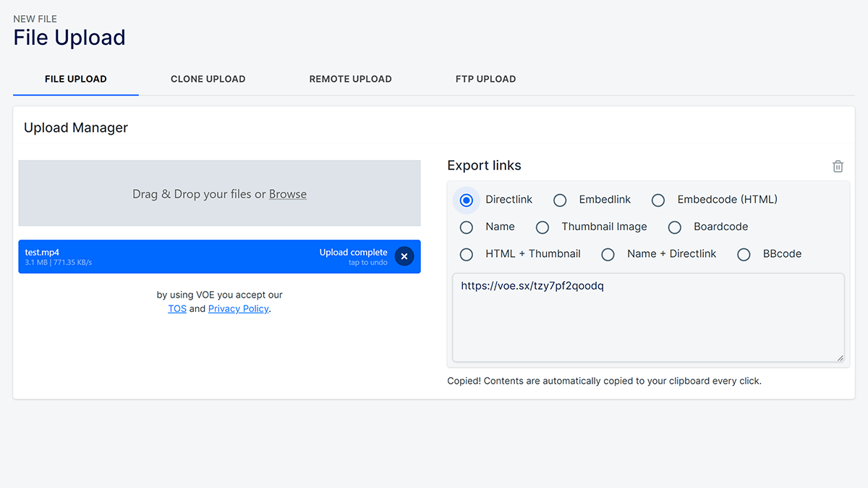Choose Thumbnail Image export option
Image resolution: width=868 pixels, height=488 pixels.
[542, 227]
